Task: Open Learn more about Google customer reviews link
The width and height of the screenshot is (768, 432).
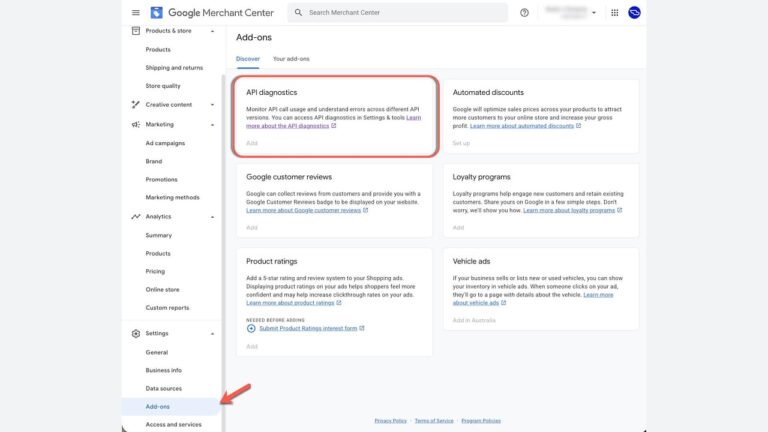Action: pos(304,210)
